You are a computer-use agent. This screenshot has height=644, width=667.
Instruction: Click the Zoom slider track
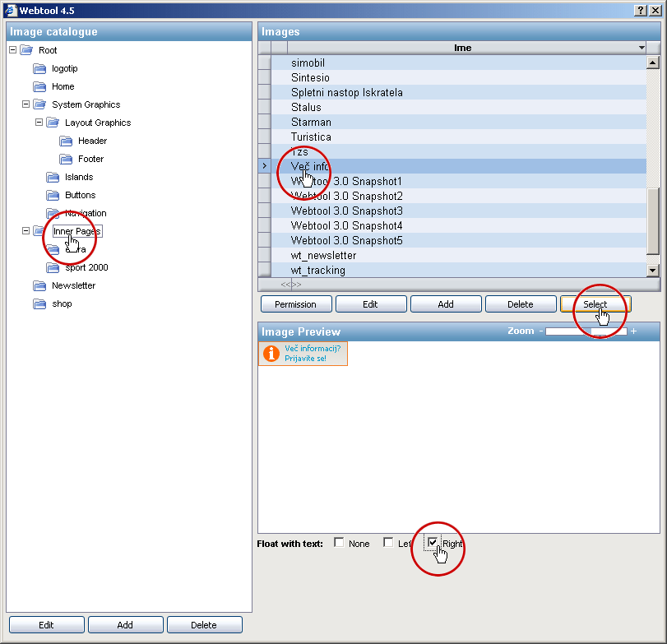(x=586, y=331)
